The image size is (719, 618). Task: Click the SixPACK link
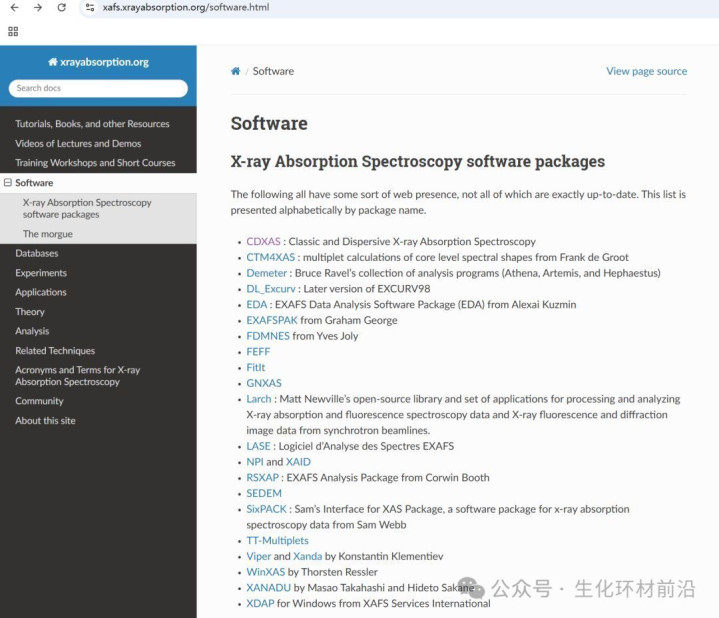click(267, 509)
